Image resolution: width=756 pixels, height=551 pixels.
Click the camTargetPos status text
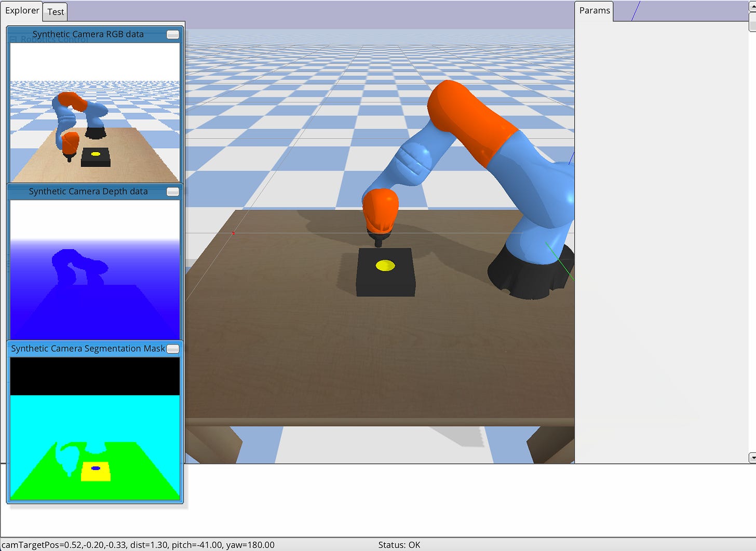tap(138, 545)
